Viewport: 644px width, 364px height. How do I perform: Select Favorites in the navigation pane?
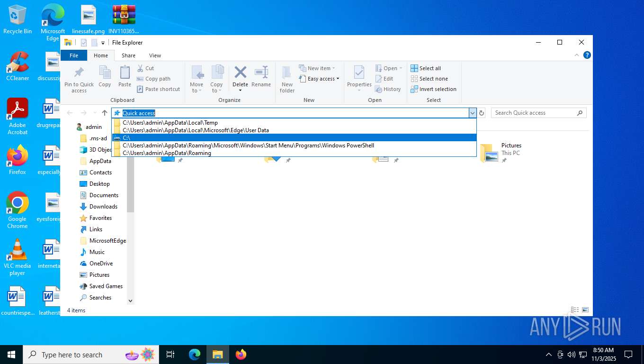tap(100, 218)
